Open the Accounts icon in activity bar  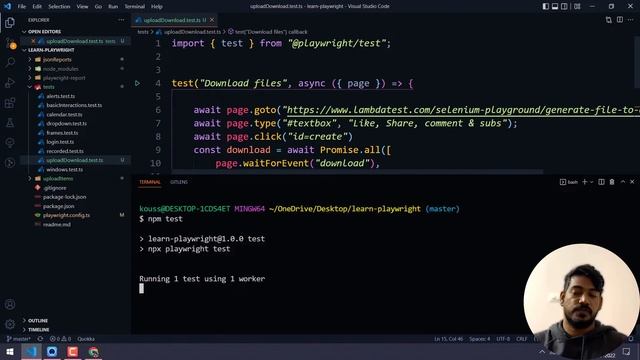point(10,304)
